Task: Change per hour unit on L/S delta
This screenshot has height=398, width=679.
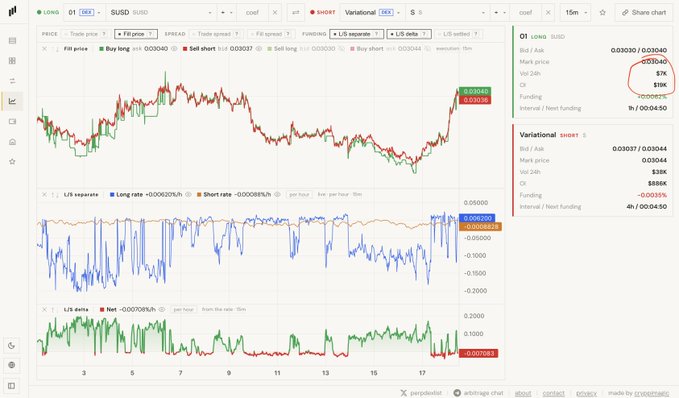Action: point(184,310)
